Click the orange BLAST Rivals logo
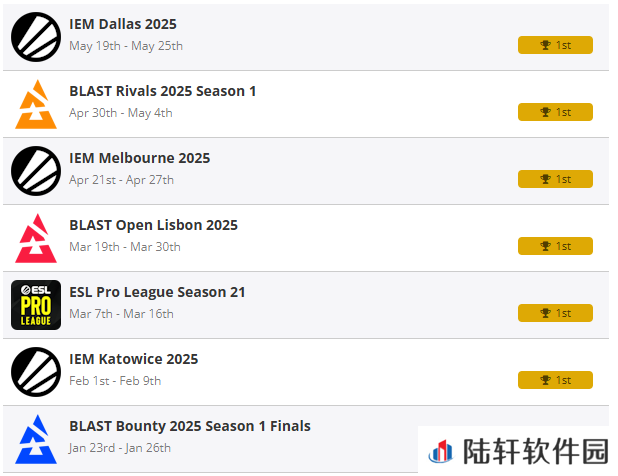The image size is (618, 476). pos(36,104)
